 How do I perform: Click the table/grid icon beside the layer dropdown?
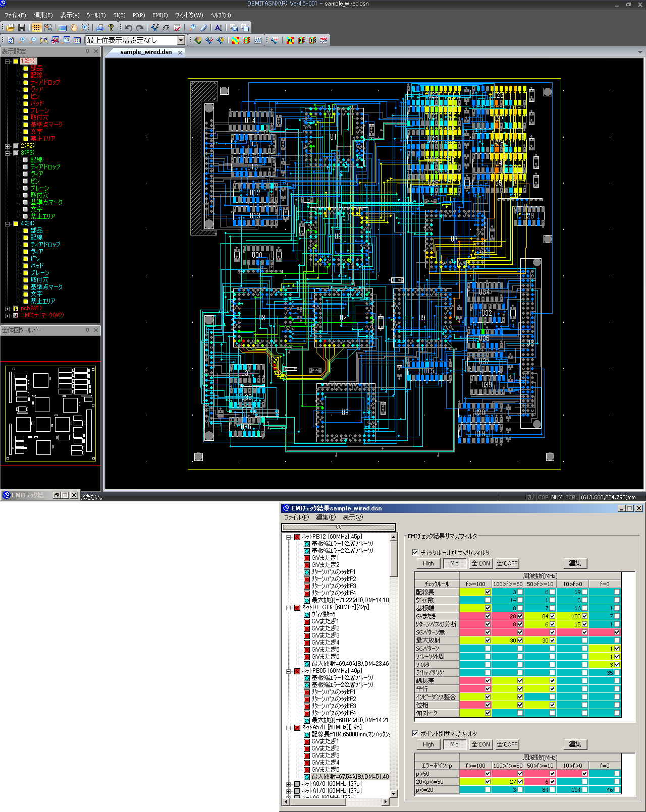click(x=77, y=40)
